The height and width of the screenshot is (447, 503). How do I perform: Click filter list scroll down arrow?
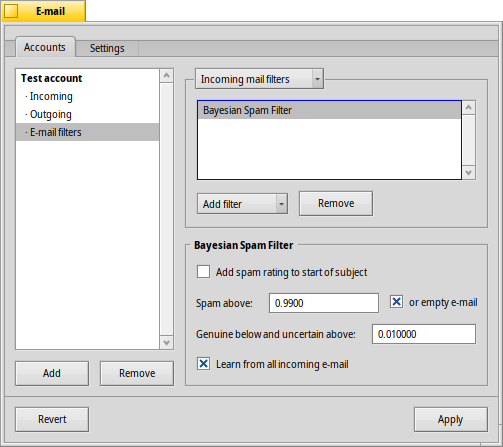pyautogui.click(x=469, y=173)
